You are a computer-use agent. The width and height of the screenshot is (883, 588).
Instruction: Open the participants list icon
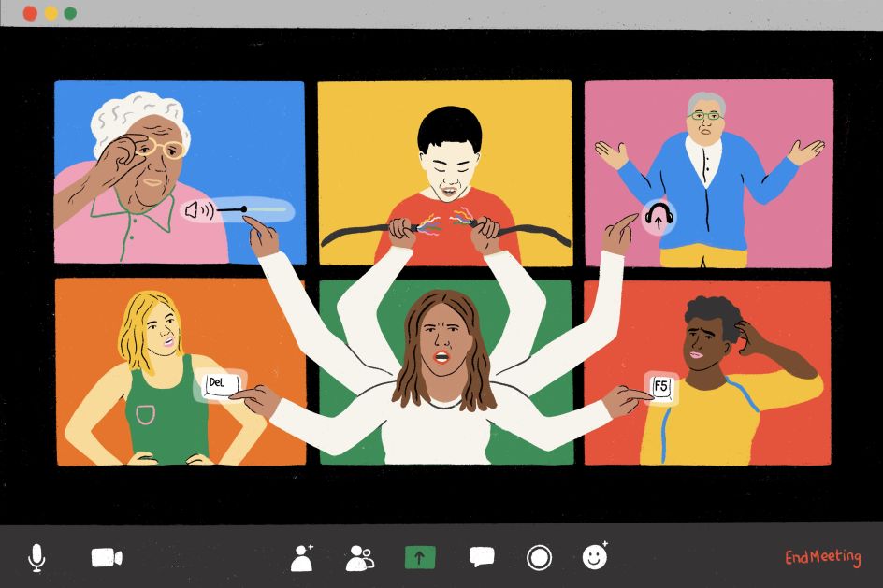coord(359,558)
